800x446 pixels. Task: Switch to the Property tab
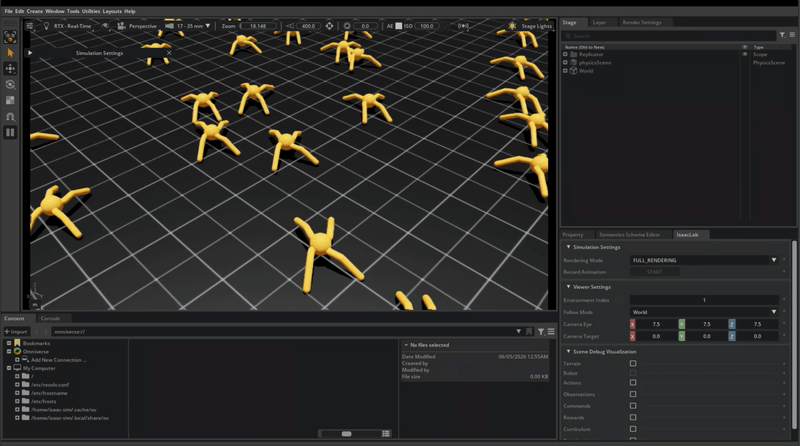(573, 235)
